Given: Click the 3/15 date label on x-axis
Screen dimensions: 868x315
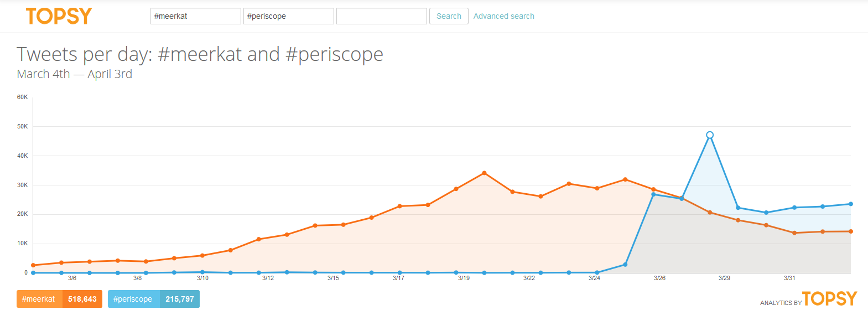Looking at the screenshot, I should (333, 278).
